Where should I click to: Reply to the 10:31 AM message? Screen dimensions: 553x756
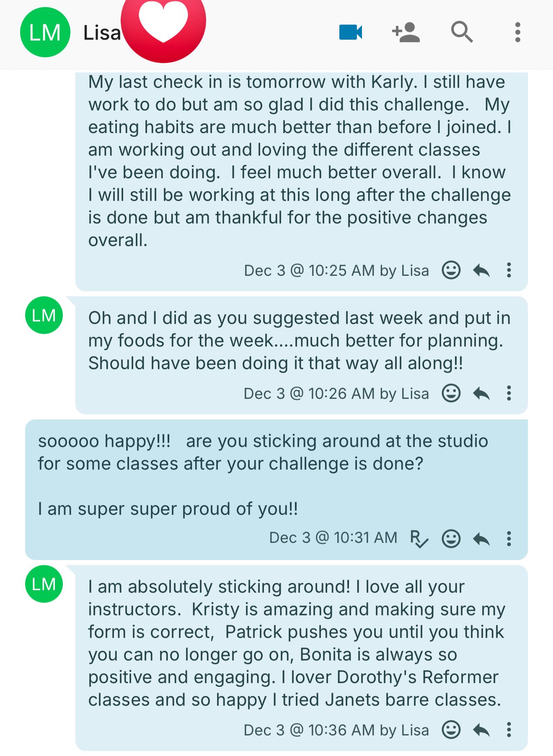click(481, 539)
